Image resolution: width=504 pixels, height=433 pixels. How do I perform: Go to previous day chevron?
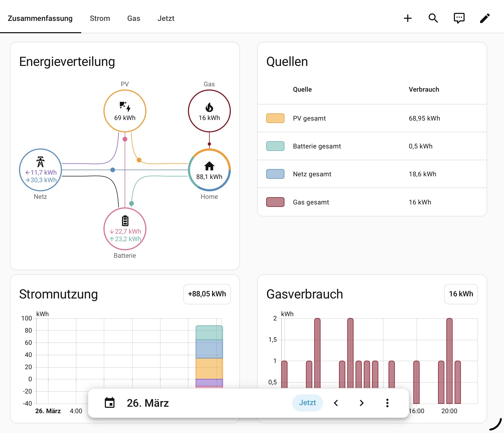[x=336, y=403]
